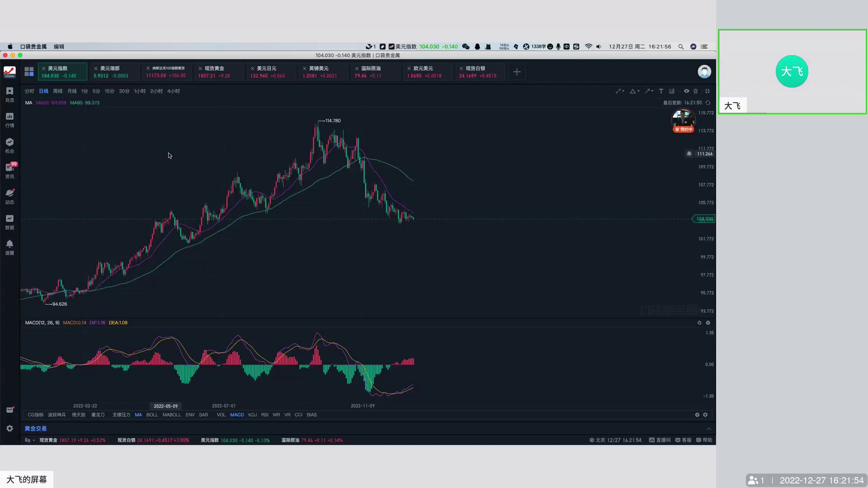The height and width of the screenshot is (488, 868).
Task: Click the add-tab plus icon
Action: pos(517,72)
